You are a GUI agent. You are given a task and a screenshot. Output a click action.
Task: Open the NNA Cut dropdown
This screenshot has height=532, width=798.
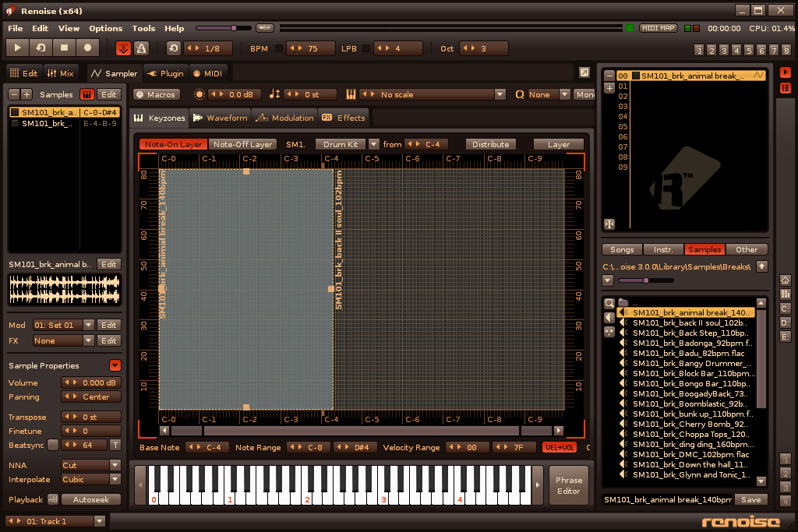tap(115, 465)
